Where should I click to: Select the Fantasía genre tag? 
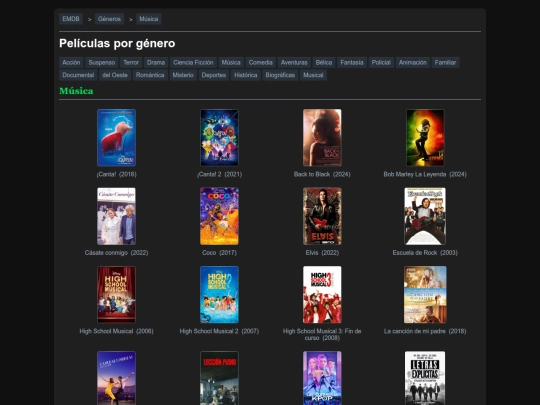coord(352,62)
